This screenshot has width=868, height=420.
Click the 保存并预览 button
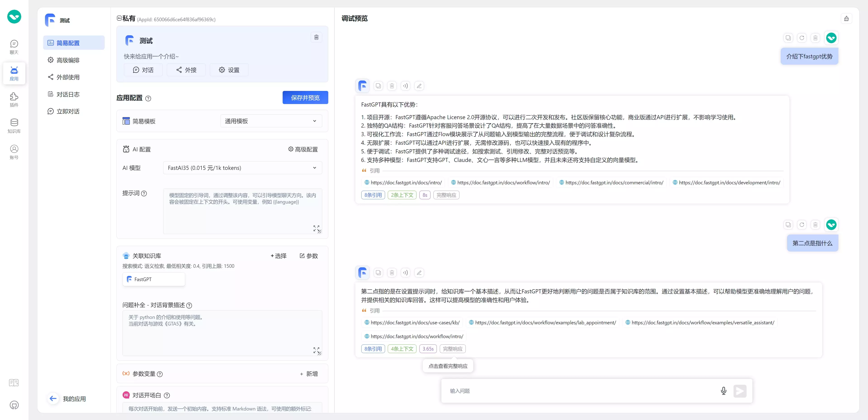pos(305,98)
